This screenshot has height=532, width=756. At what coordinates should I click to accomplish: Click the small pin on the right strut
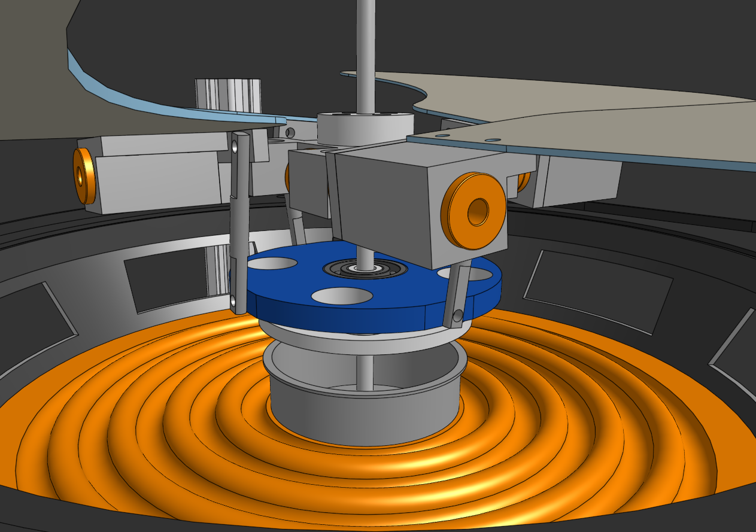click(x=458, y=314)
